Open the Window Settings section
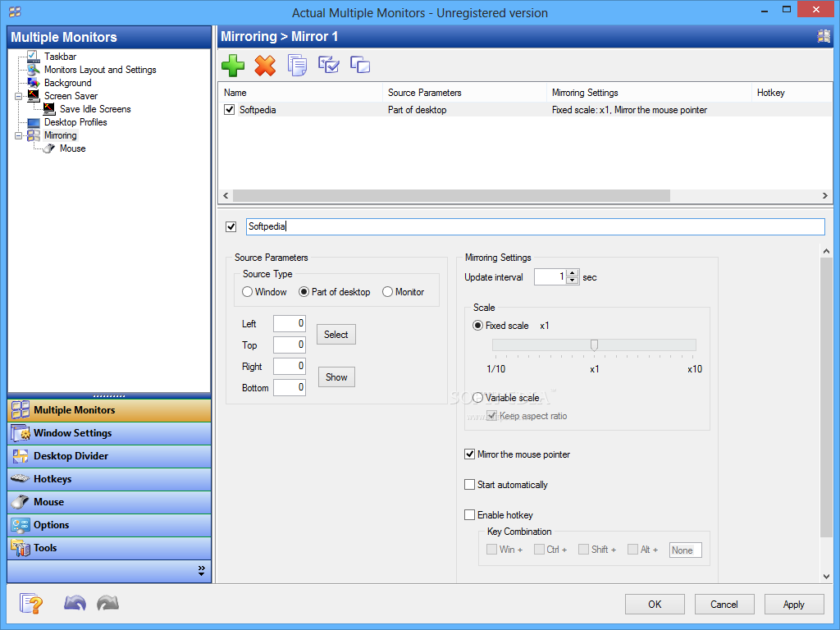The height and width of the screenshot is (630, 840). point(109,433)
